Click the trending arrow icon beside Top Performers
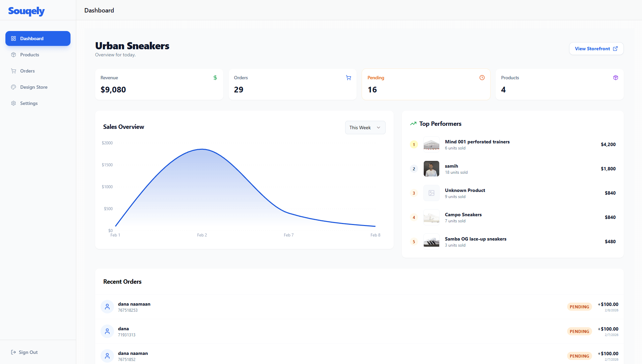The height and width of the screenshot is (364, 642). pos(413,123)
